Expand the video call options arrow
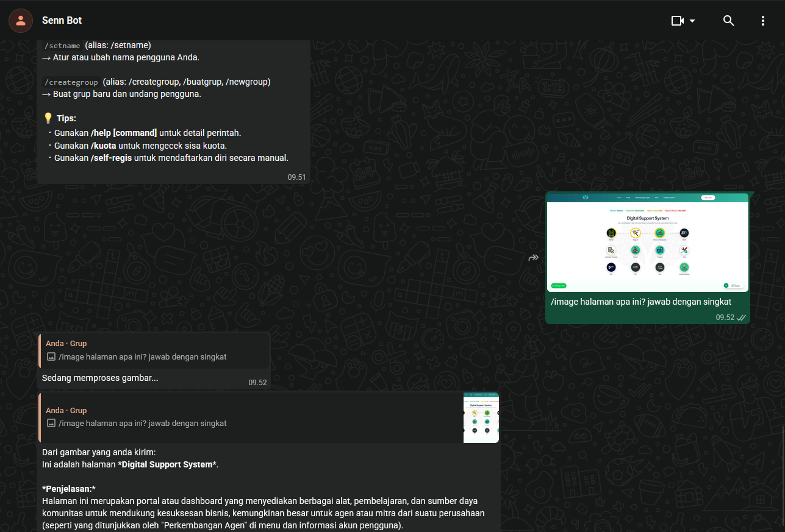The height and width of the screenshot is (532, 785). tap(692, 21)
